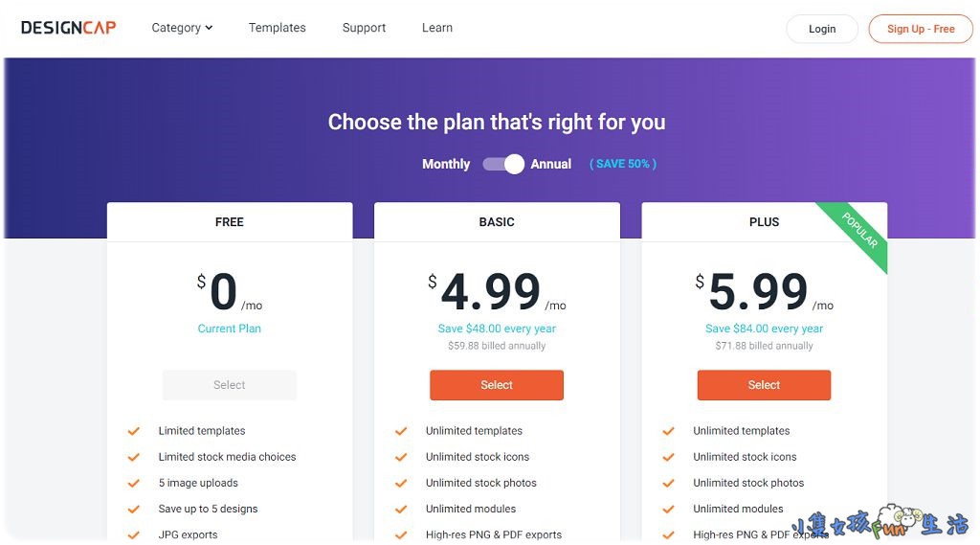
Task: Click checkmark beside Plus Unlimited templates
Action: pyautogui.click(x=669, y=431)
